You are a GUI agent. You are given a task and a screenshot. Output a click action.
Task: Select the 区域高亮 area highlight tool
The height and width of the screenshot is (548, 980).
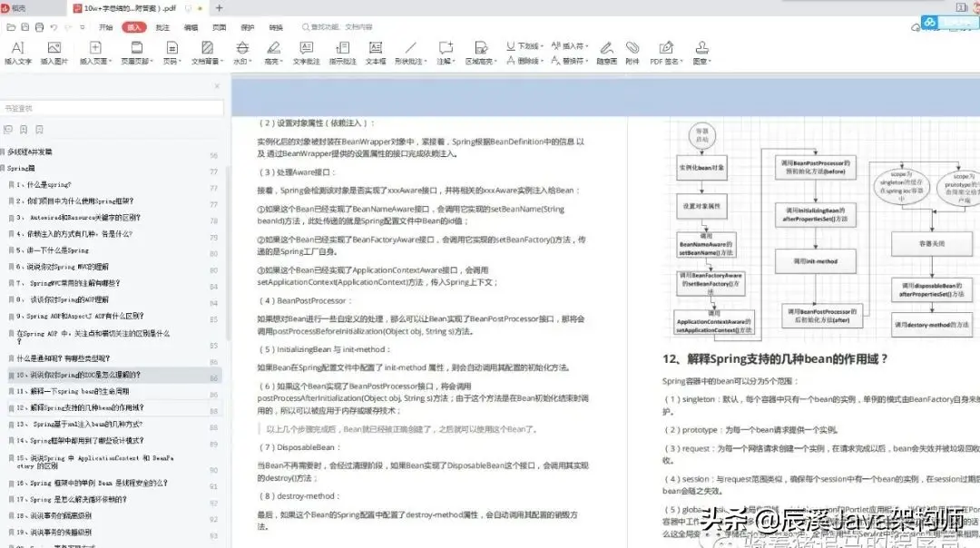coord(481,53)
